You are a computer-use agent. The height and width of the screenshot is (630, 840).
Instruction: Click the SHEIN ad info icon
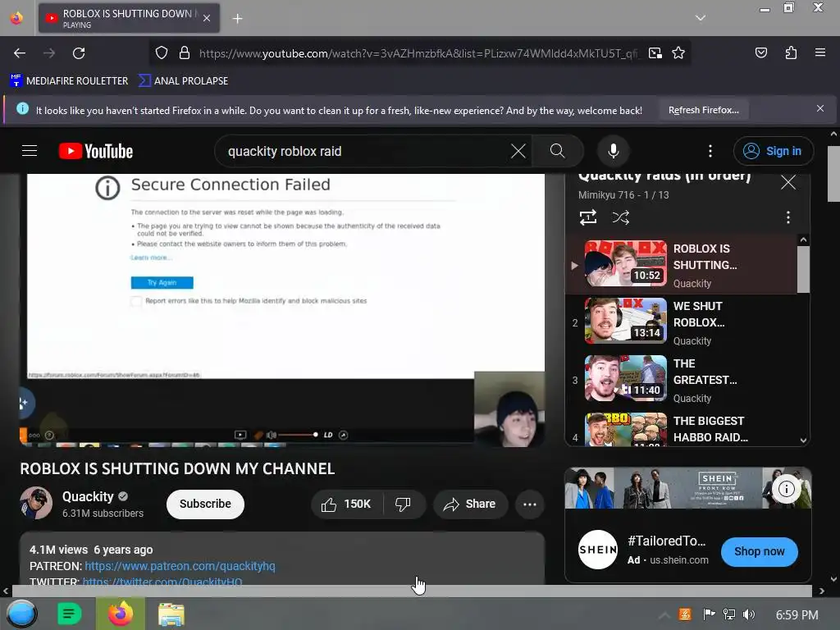(x=786, y=489)
